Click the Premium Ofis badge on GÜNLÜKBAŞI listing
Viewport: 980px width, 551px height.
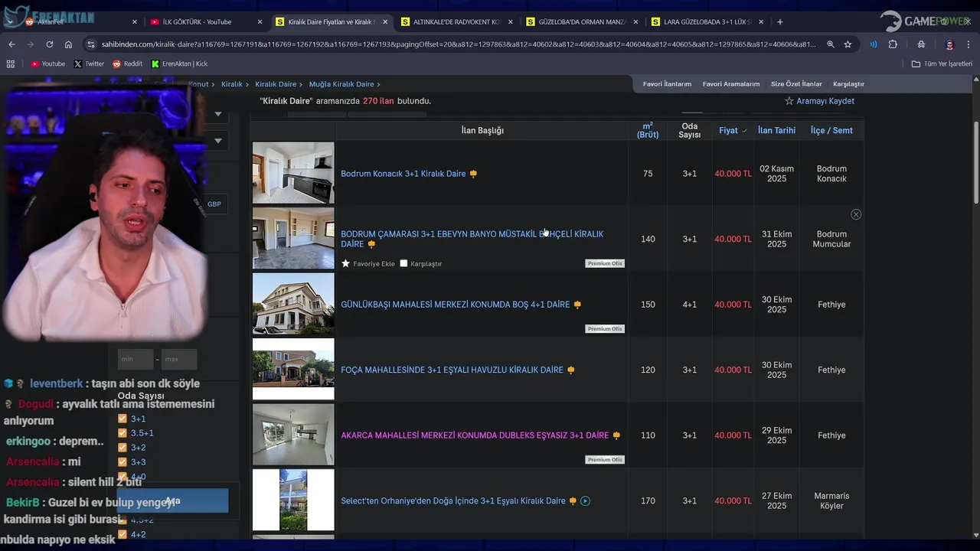pyautogui.click(x=605, y=329)
